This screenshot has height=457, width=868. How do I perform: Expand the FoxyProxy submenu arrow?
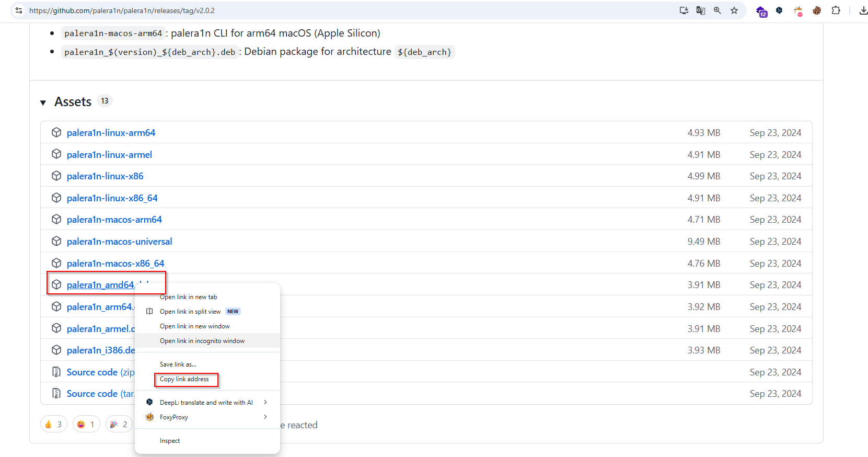[265, 417]
